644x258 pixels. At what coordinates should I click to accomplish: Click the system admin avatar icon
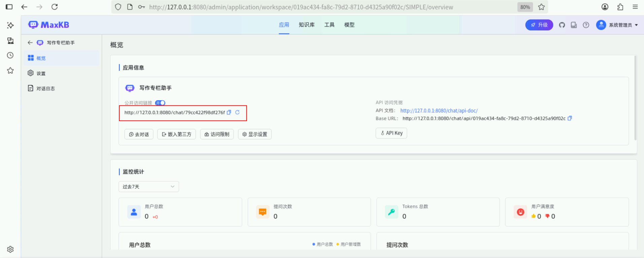[601, 25]
